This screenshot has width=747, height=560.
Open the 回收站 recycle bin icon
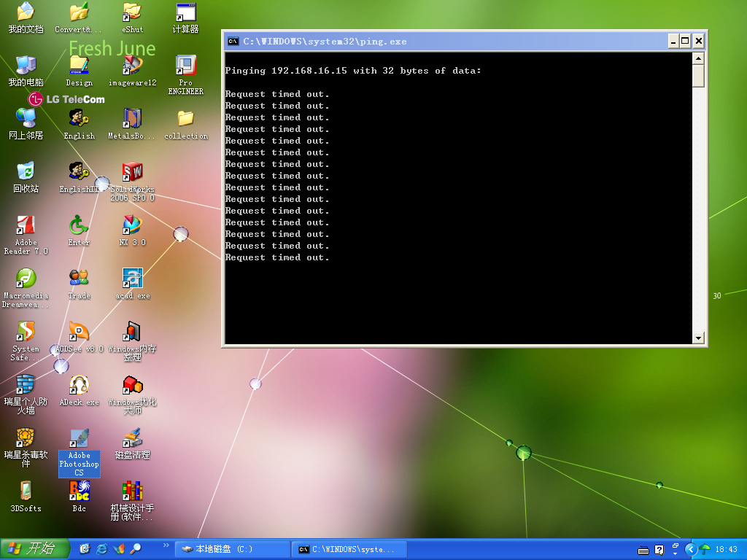[26, 172]
